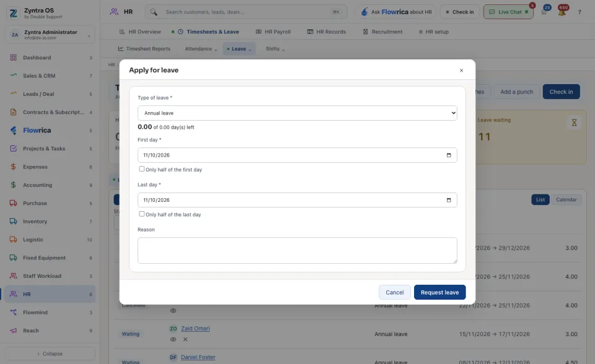The image size is (595, 364).
Task: Click the Dashboard sidebar icon
Action: click(13, 58)
